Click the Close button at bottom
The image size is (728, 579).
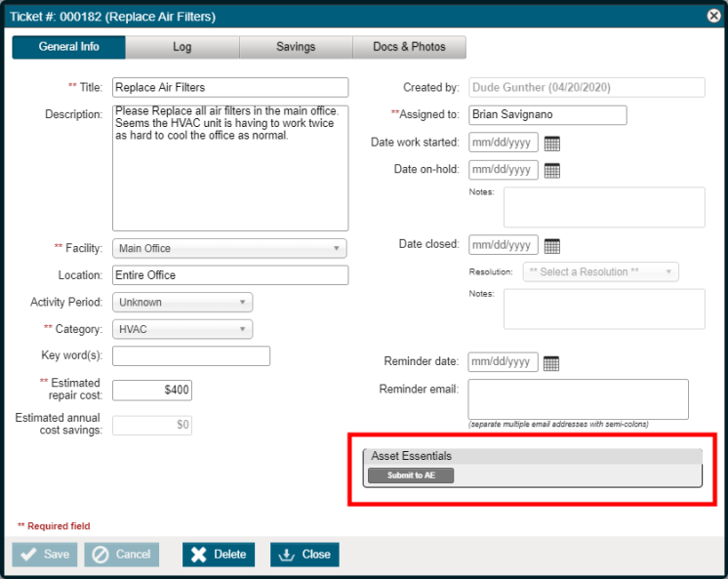pyautogui.click(x=304, y=555)
